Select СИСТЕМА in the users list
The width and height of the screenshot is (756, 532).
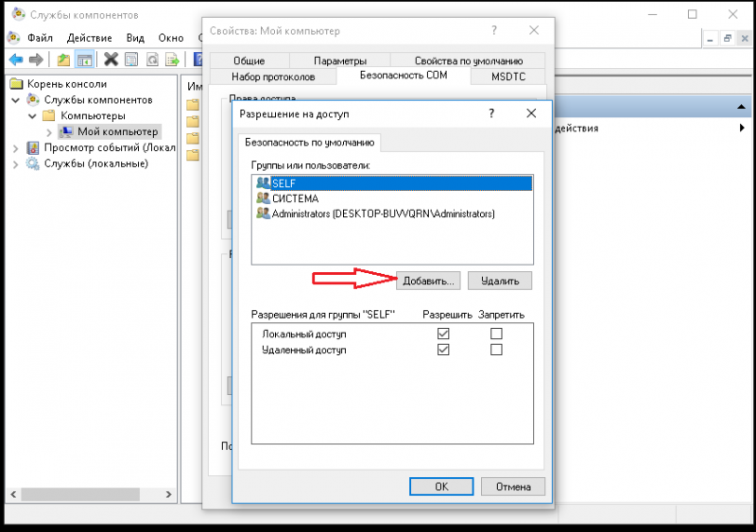tap(294, 199)
